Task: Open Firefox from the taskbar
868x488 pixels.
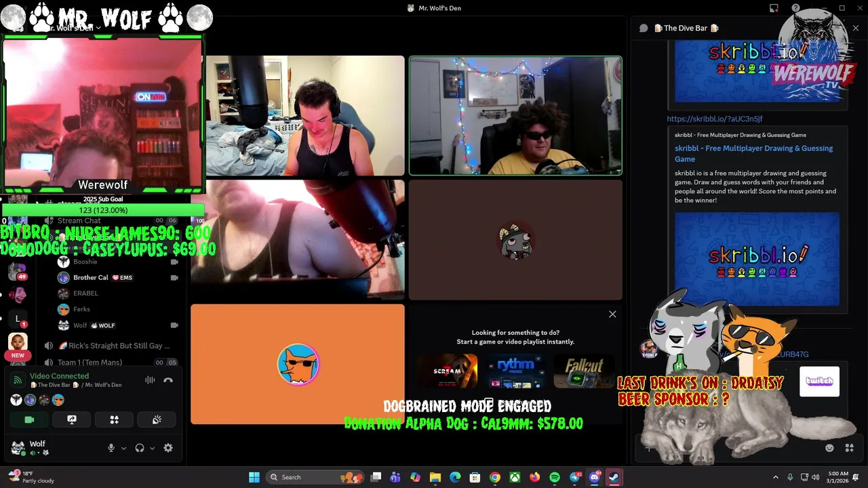Action: 535,477
